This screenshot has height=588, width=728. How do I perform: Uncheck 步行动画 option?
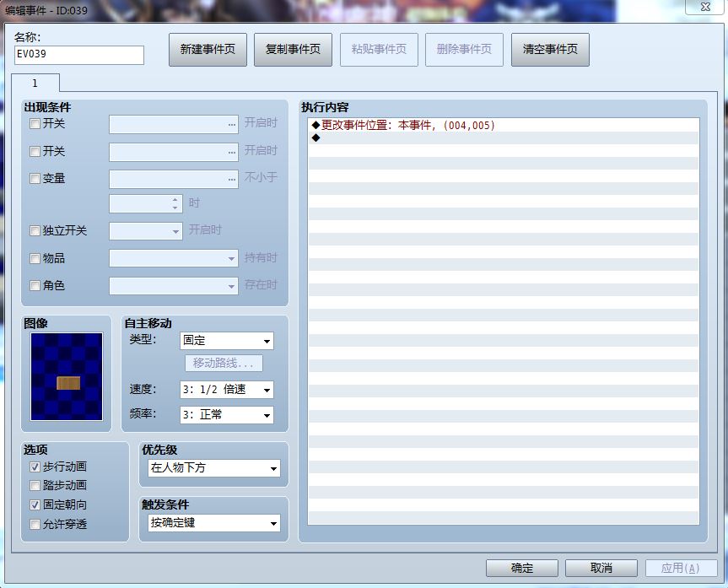tap(35, 467)
